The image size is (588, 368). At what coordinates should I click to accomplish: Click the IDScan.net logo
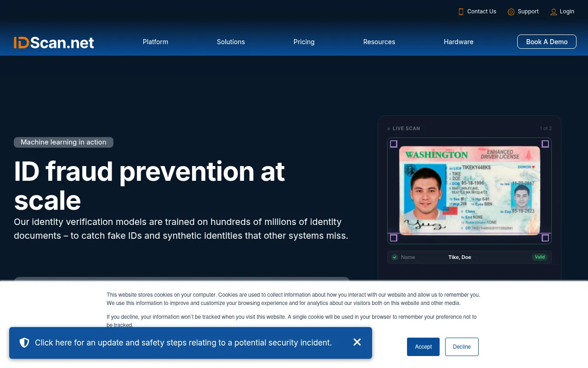click(x=54, y=42)
